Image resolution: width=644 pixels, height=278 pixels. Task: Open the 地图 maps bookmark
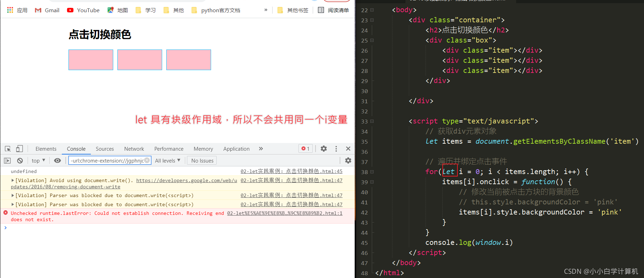coord(117,10)
